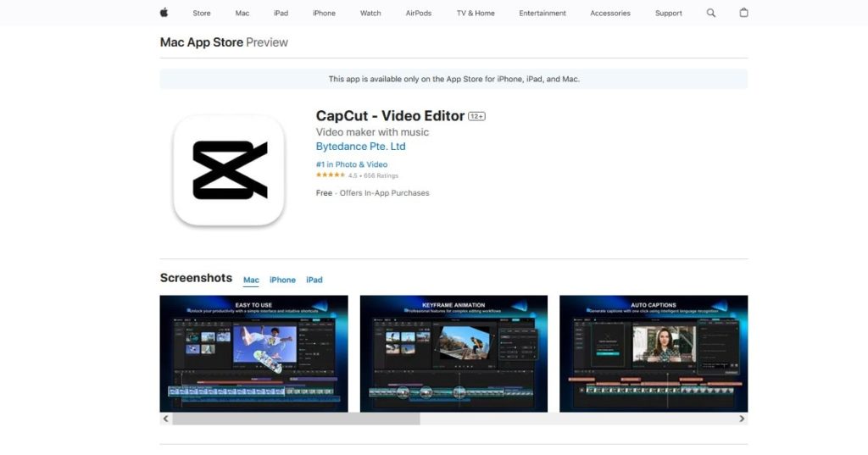Click the star rating icons
This screenshot has height=455, width=868.
(x=331, y=175)
